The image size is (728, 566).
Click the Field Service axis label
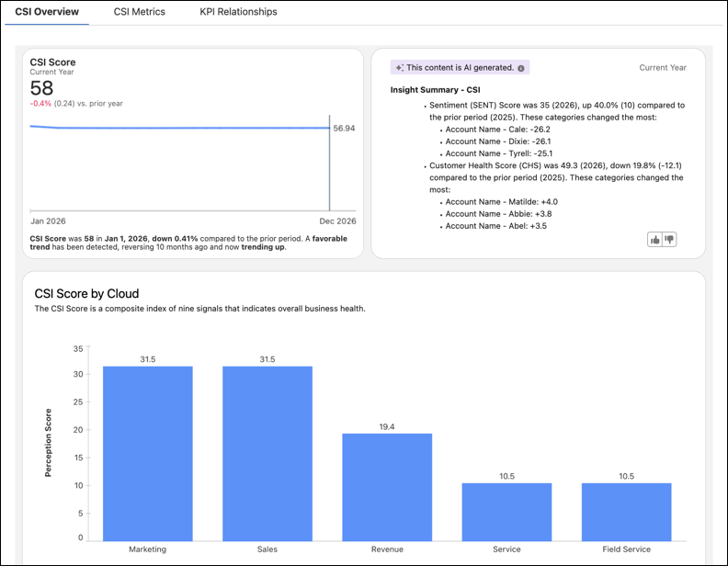[x=626, y=549]
